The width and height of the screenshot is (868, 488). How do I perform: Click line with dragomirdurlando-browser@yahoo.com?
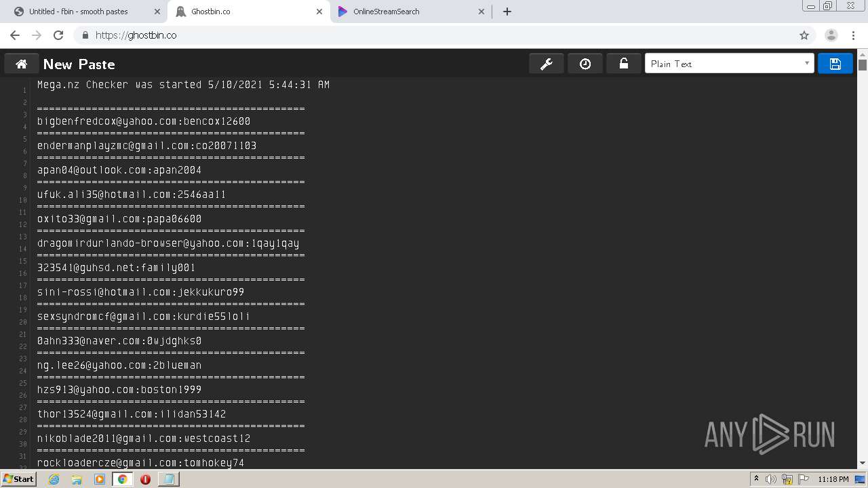pos(168,243)
